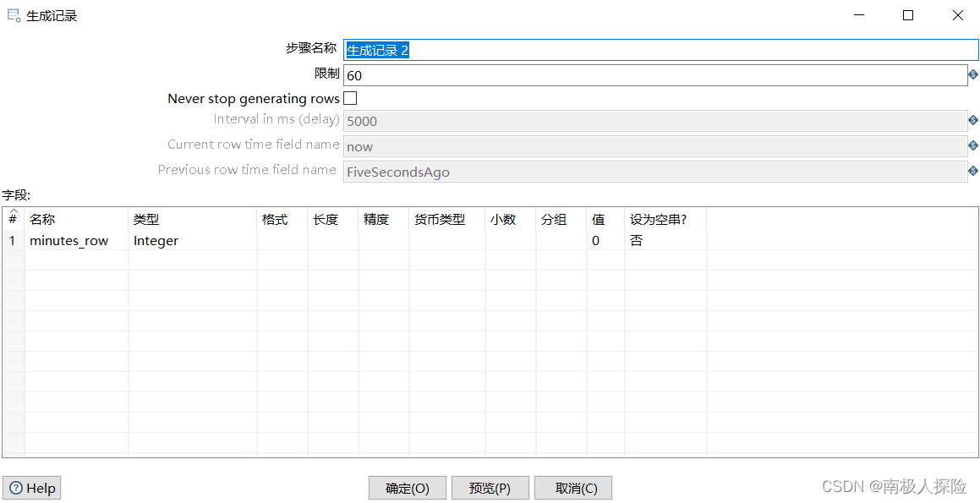This screenshot has width=980, height=503.
Task: Open variable picker beside the Previous row time field
Action: (973, 171)
